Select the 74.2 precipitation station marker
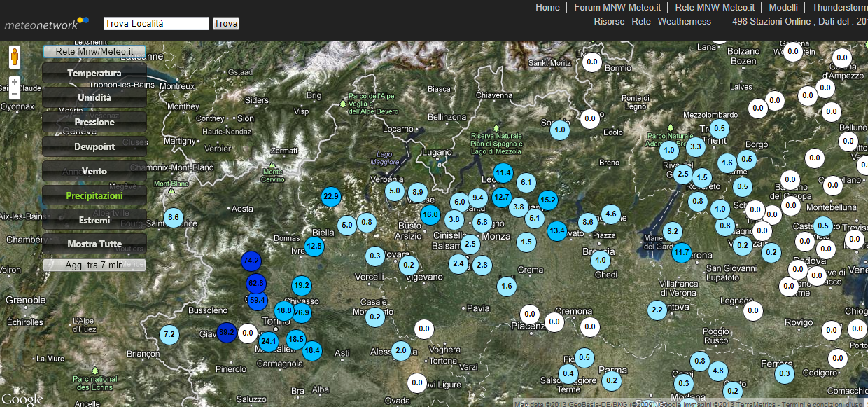The image size is (868, 407). pyautogui.click(x=251, y=261)
